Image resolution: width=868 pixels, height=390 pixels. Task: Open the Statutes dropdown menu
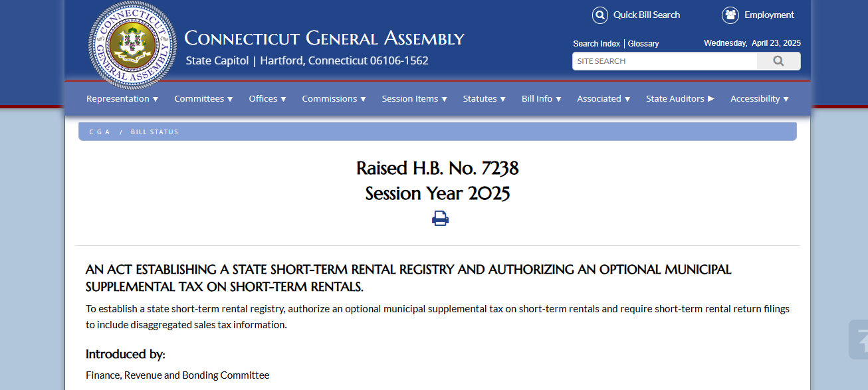484,98
